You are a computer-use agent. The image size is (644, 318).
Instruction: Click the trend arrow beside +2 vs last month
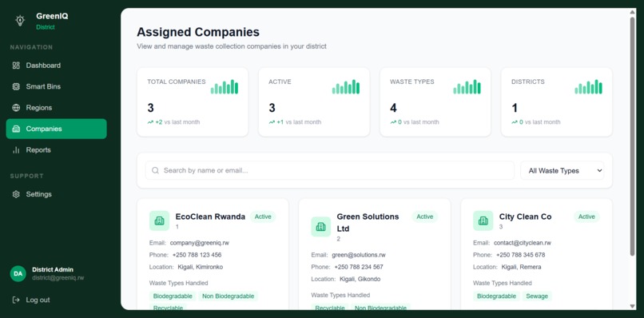pos(150,122)
